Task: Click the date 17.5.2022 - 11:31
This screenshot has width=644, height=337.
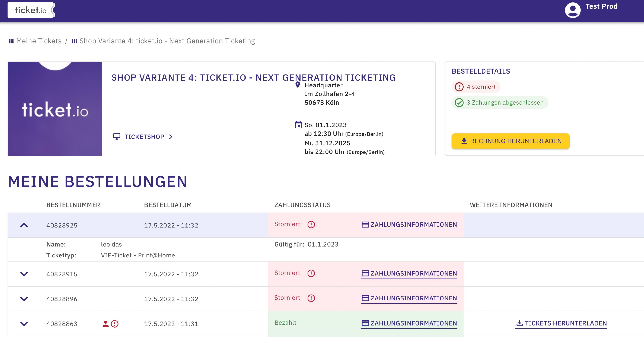Action: [x=171, y=323]
